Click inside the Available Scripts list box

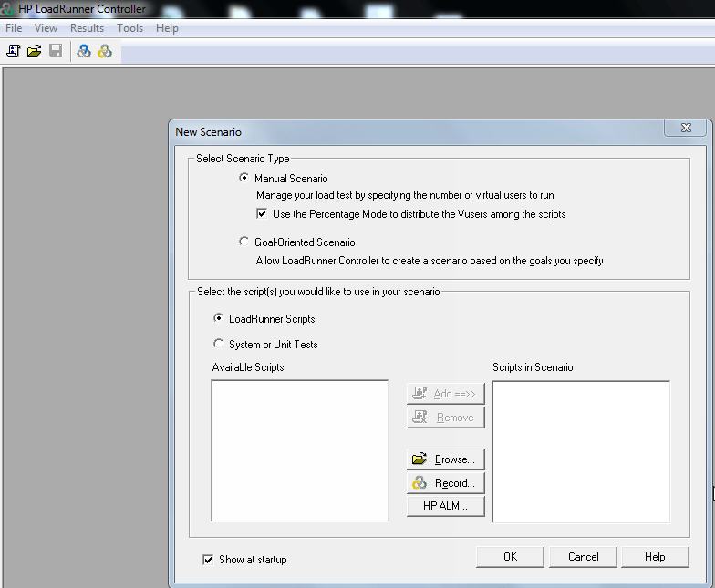pyautogui.click(x=299, y=450)
